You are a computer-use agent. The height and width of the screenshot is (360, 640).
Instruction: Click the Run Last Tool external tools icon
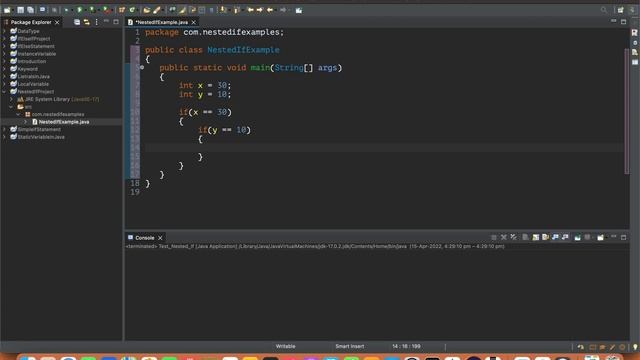[x=106, y=10]
